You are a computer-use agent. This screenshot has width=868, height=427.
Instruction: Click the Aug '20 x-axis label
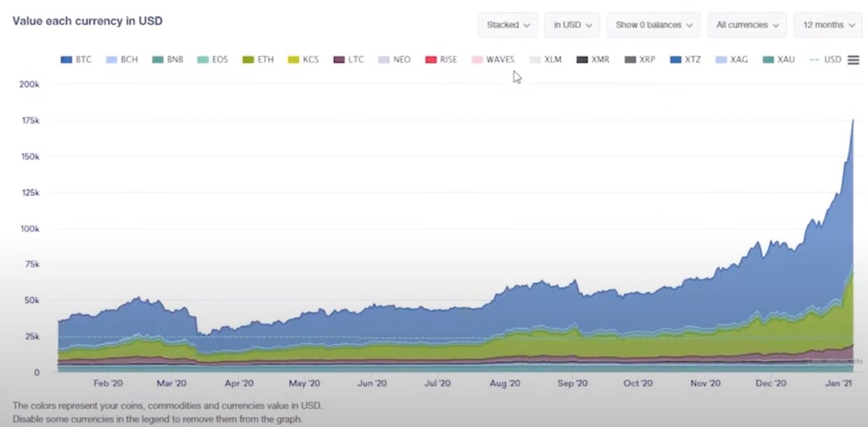point(505,383)
